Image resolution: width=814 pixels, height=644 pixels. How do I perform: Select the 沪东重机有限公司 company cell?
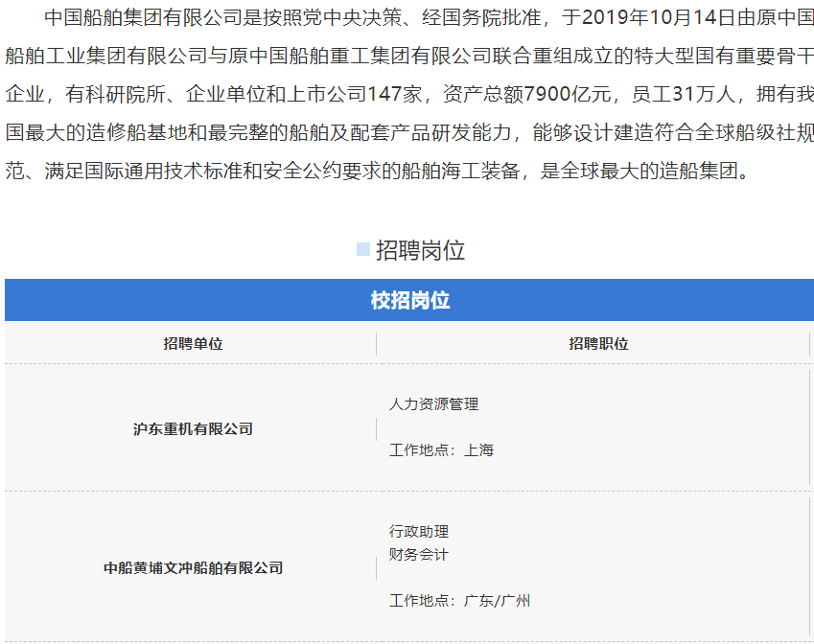193,429
